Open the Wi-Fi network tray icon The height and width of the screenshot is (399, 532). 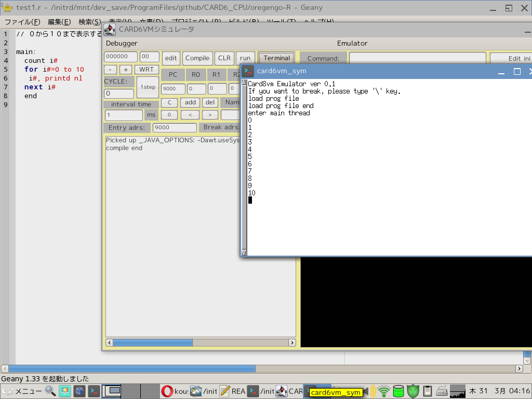coord(384,392)
